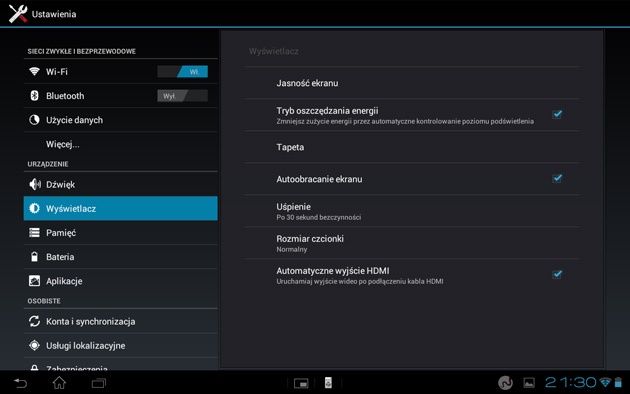
Task: Tap the battery status icon near clock
Action: coord(618,382)
